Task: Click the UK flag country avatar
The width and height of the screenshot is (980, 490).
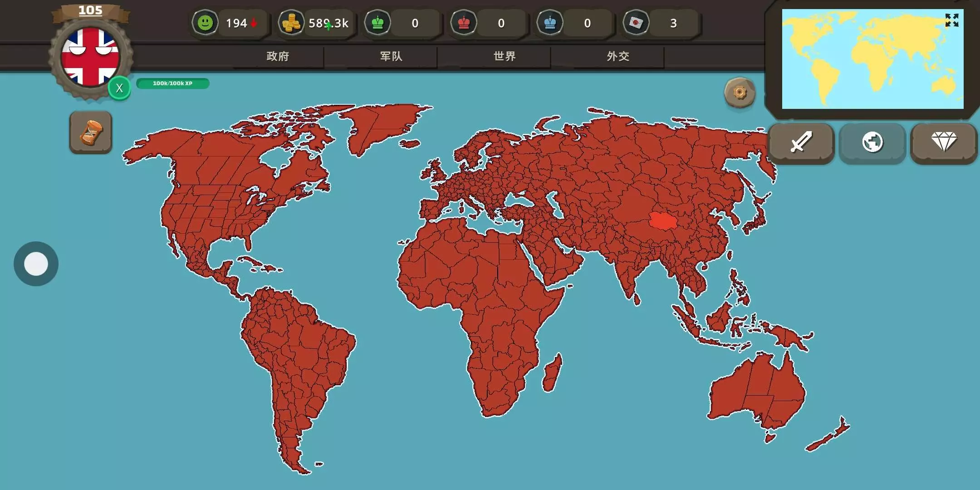Action: (x=90, y=57)
